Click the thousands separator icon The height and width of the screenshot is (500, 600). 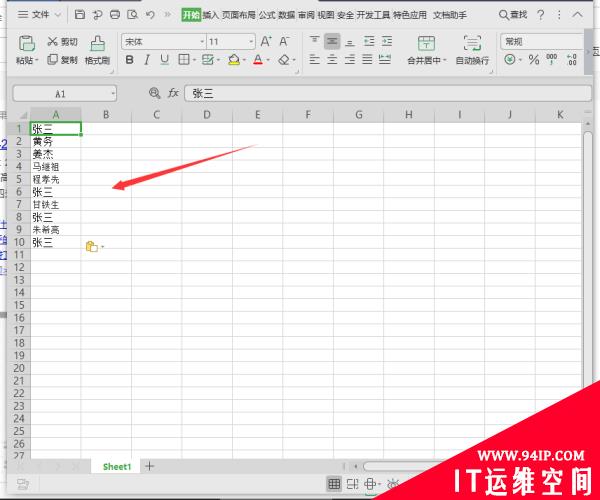click(x=551, y=59)
